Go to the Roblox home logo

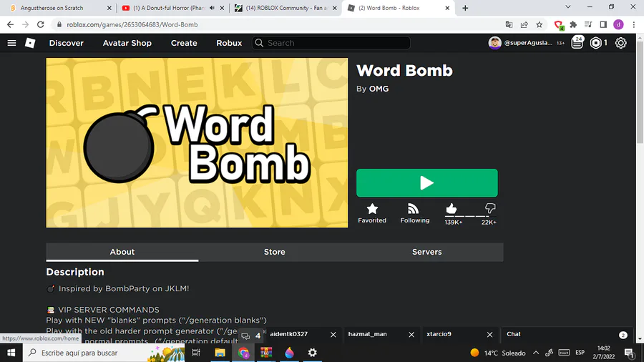30,43
